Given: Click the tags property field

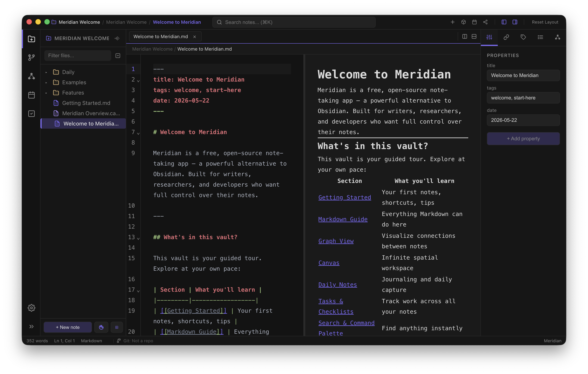Looking at the screenshot, I should [x=523, y=98].
